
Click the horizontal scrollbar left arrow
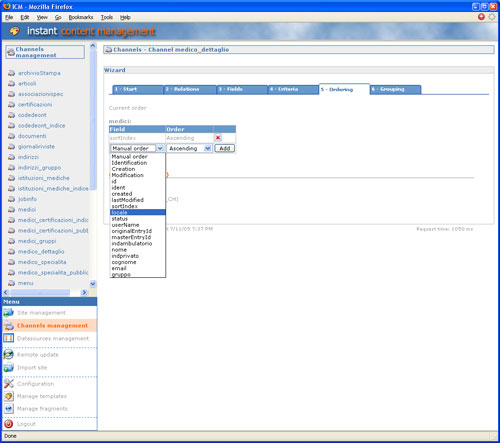pos(6,292)
